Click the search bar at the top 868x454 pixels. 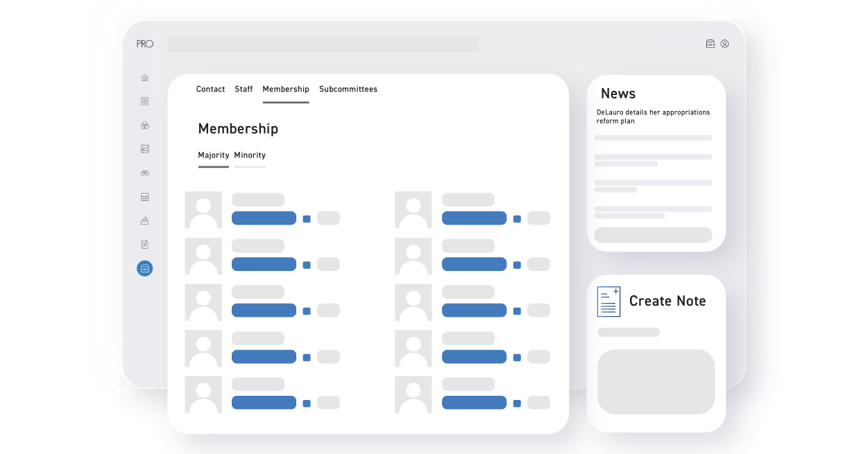point(323,44)
